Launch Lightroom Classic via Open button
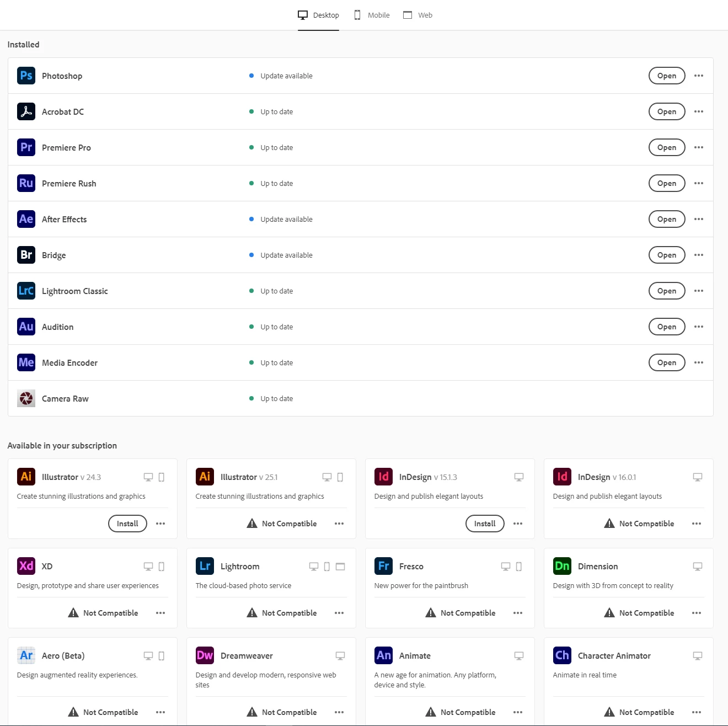This screenshot has width=728, height=726. pyautogui.click(x=667, y=291)
